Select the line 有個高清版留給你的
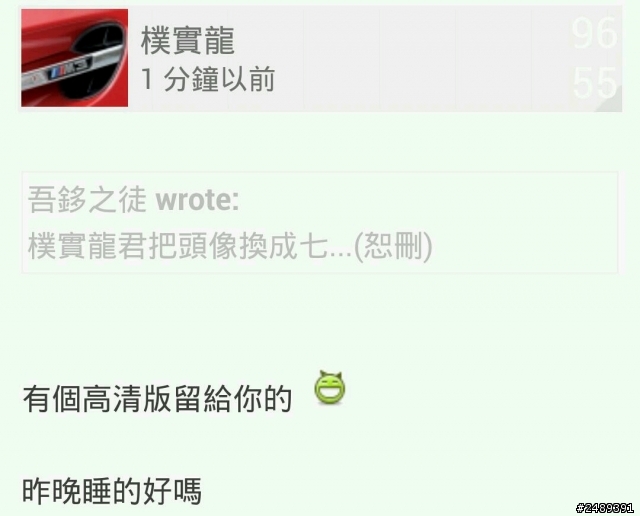This screenshot has height=516, width=640. [158, 399]
